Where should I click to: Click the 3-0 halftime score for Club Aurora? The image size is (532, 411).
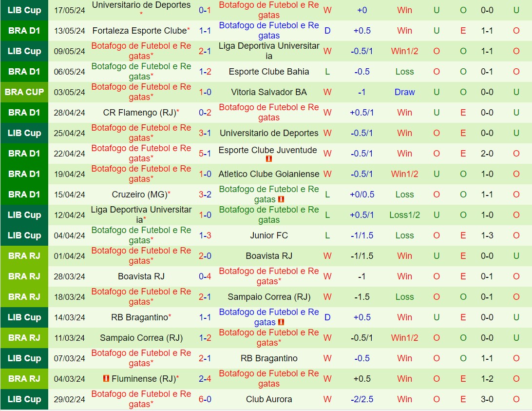(x=487, y=399)
